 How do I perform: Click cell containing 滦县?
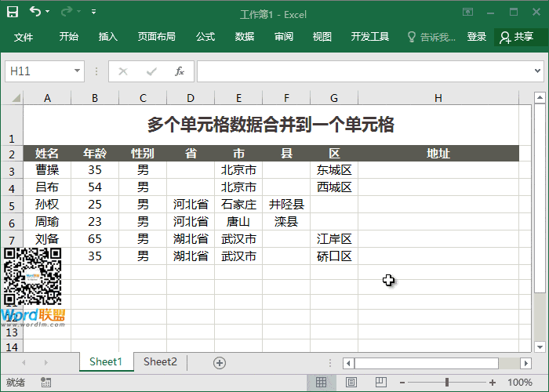(x=286, y=222)
